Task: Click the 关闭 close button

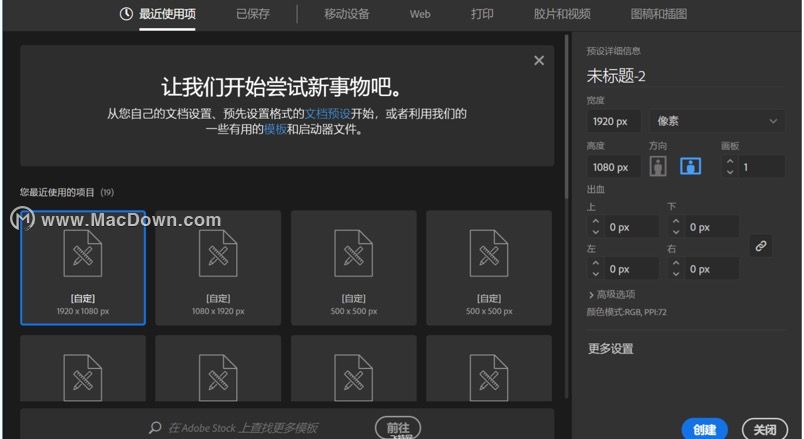Action: pos(765,429)
